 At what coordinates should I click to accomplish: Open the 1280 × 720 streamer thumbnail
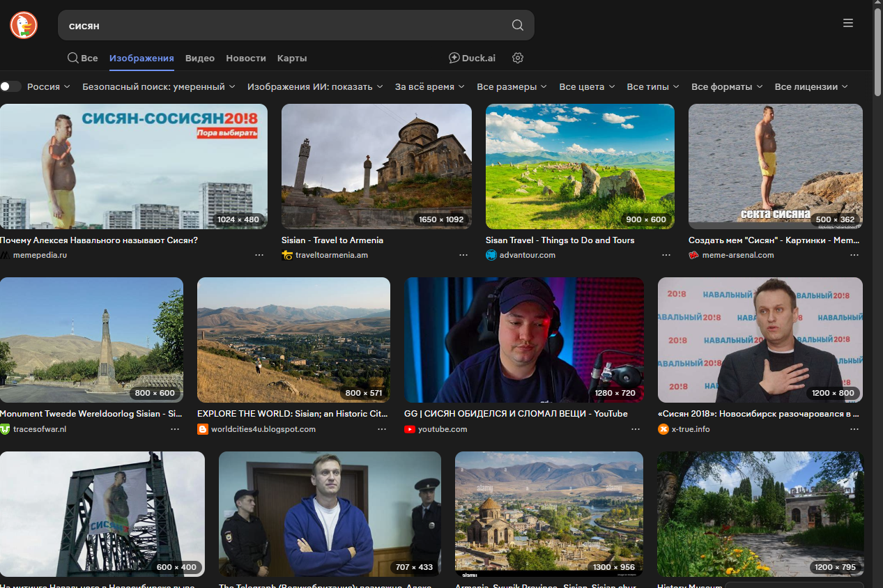[x=524, y=340]
